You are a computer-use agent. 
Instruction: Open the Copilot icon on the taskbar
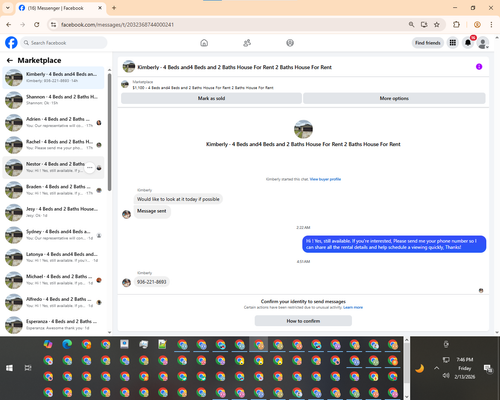(x=48, y=344)
